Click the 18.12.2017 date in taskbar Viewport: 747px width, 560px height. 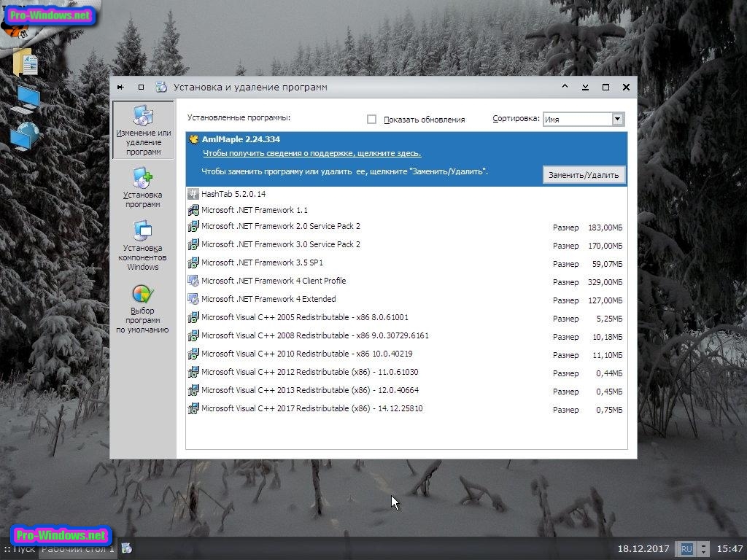coord(643,549)
